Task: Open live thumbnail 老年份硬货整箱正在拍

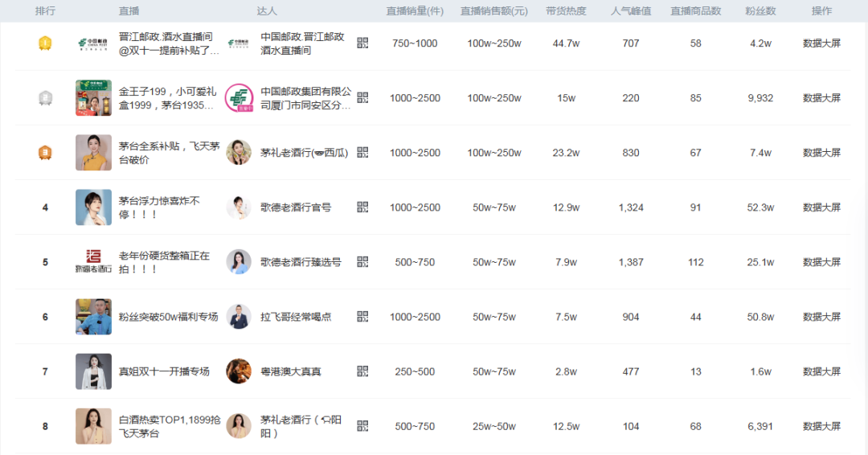Action: (93, 262)
